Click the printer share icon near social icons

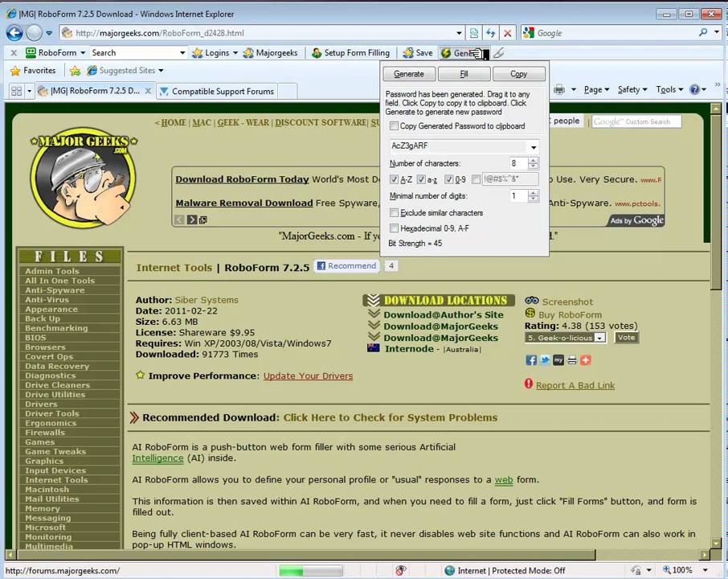572,360
